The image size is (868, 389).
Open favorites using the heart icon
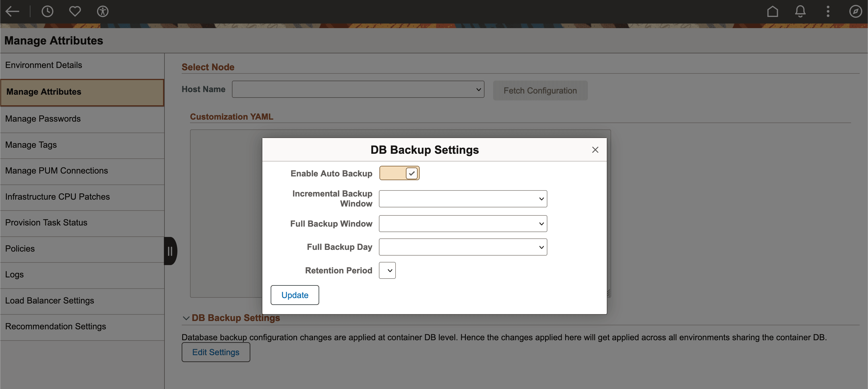coord(75,11)
